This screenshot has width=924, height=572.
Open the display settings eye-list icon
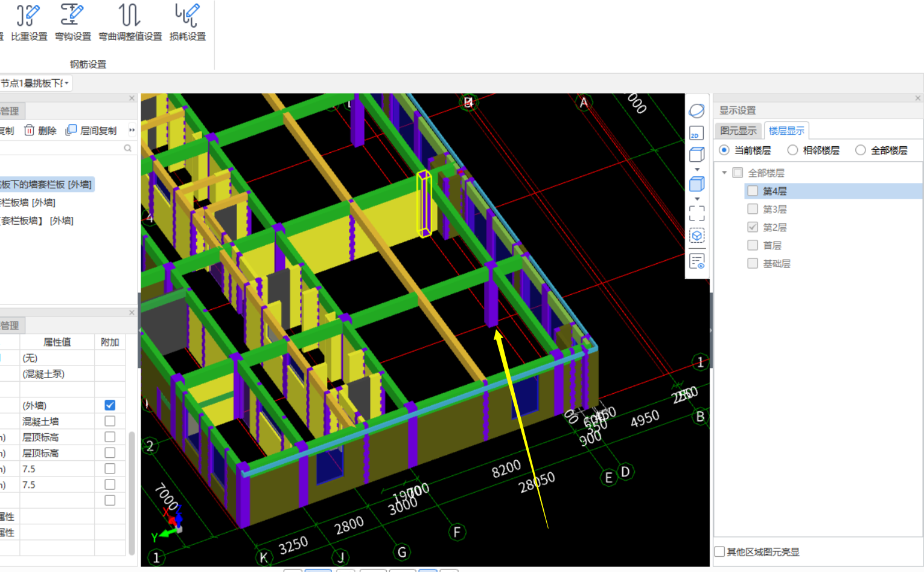[696, 262]
